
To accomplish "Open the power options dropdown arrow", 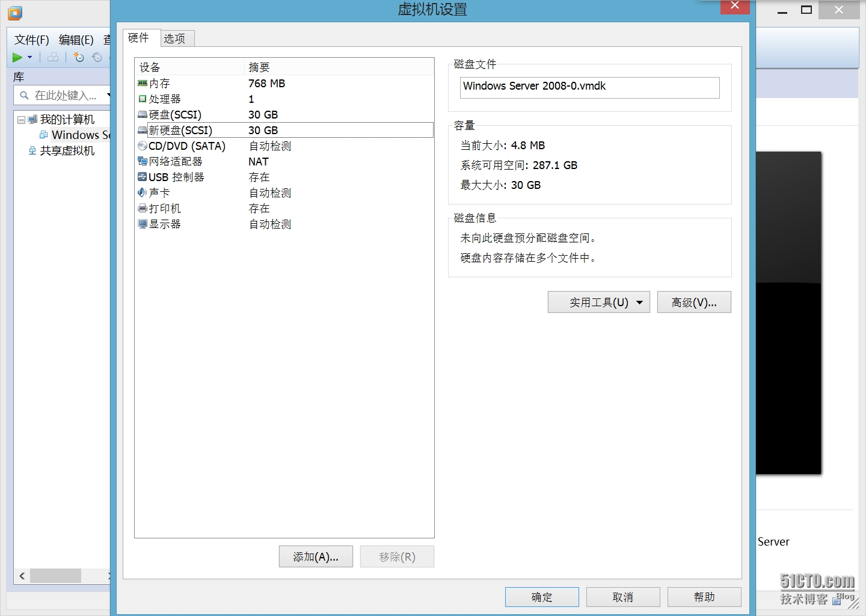I will pos(29,57).
